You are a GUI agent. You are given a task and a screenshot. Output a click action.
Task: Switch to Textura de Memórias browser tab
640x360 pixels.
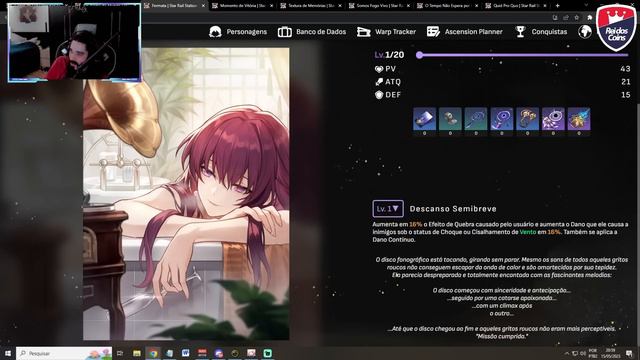pos(311,6)
